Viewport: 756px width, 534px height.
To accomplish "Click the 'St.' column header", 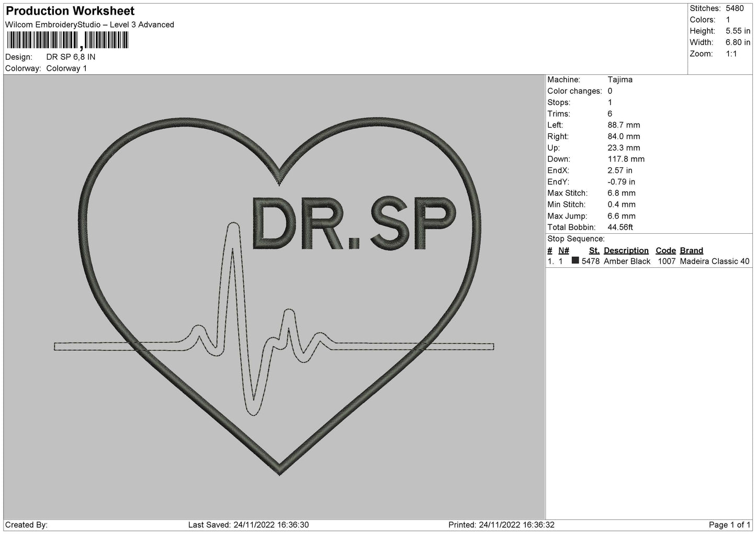I will pos(594,251).
